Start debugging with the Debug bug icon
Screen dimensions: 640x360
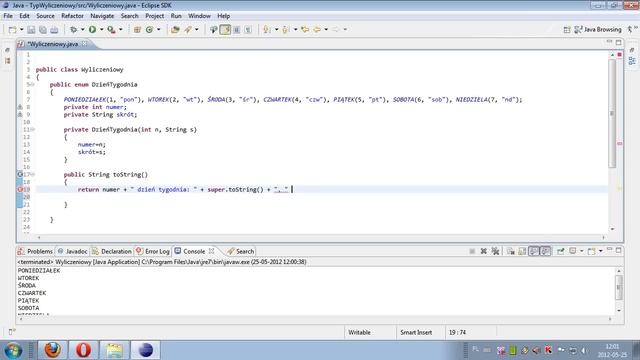73,30
